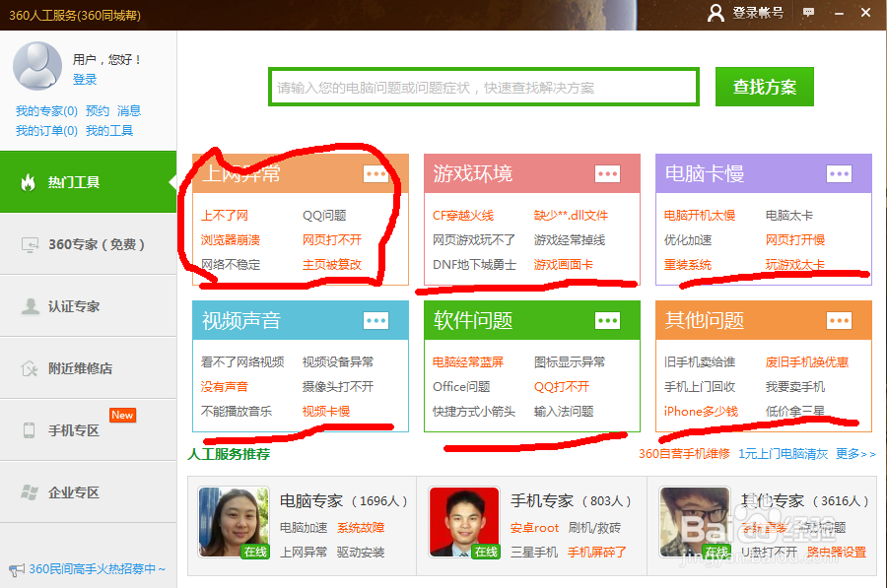This screenshot has height=588, width=887.
Task: Click the 登录帐号 account icon in title bar
Action: (x=716, y=15)
